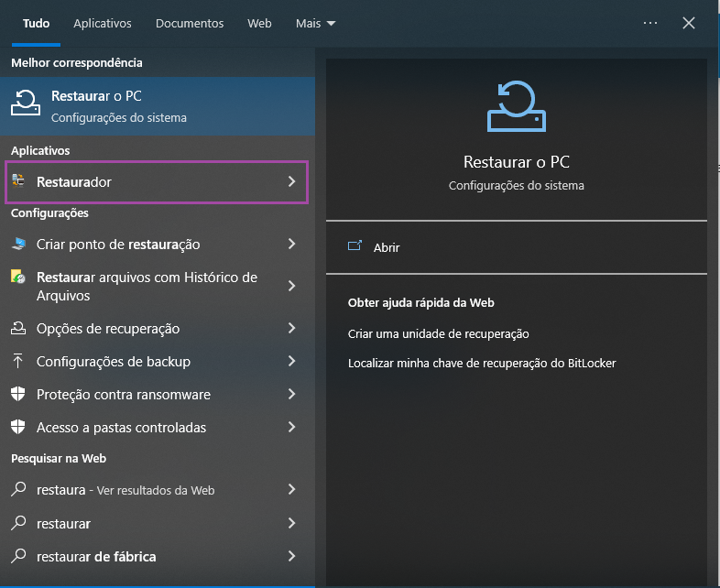This screenshot has width=720, height=588.
Task: Click the Proteção contra ransomware shield icon
Action: pyautogui.click(x=18, y=394)
